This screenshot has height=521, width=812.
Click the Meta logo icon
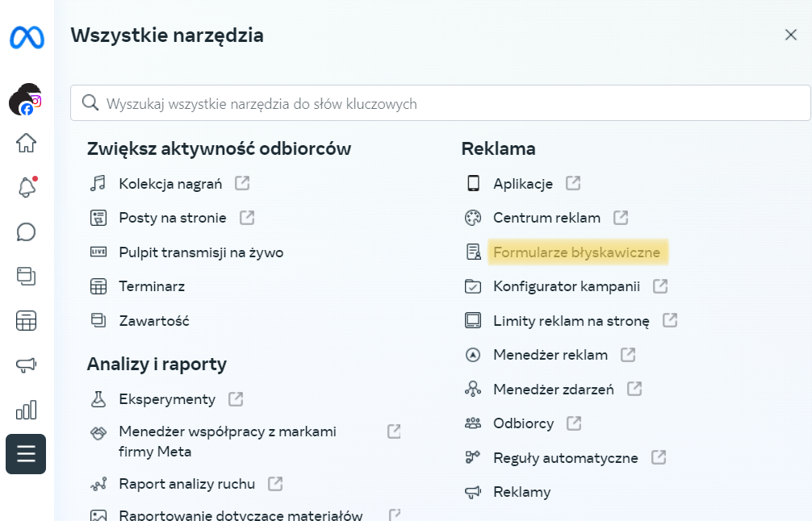27,38
